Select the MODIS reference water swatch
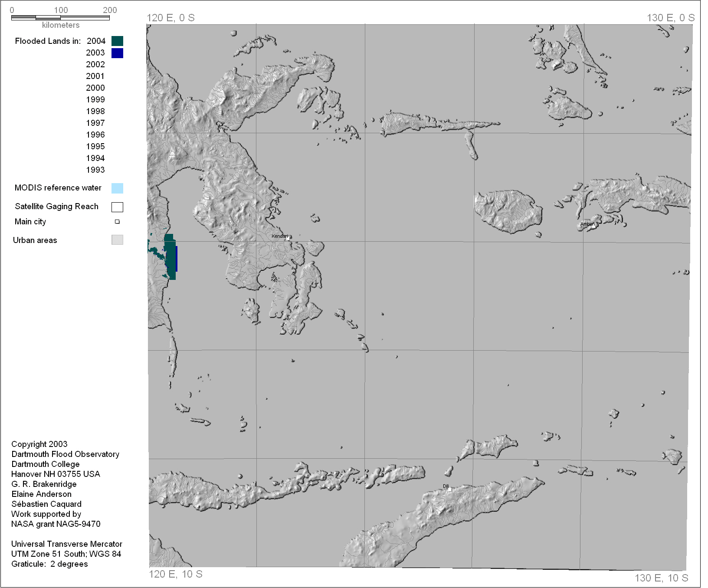This screenshot has width=708, height=588. (117, 188)
